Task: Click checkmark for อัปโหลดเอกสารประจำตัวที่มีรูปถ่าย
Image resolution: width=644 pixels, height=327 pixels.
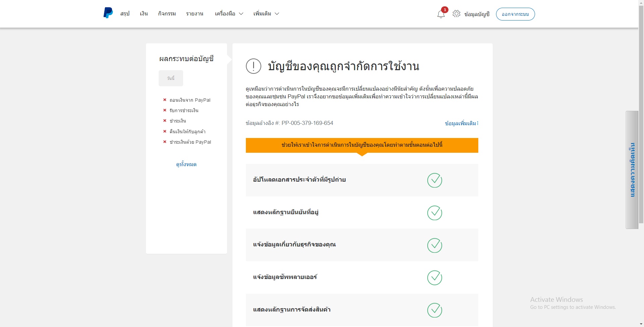Action: [435, 180]
